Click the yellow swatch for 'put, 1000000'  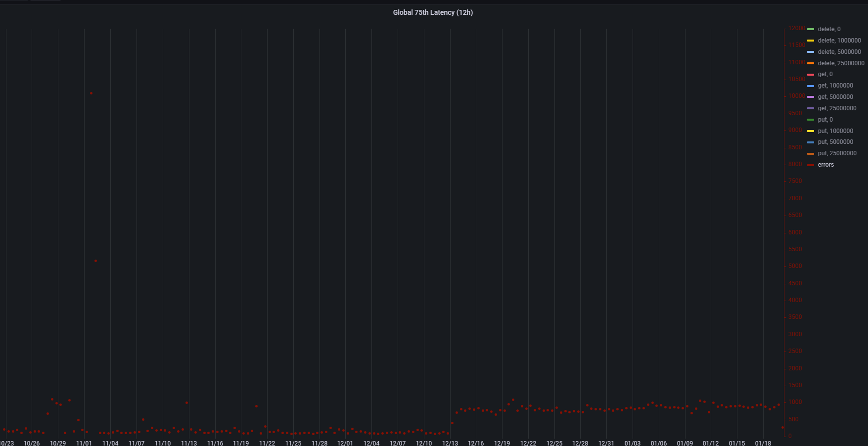[x=811, y=131]
